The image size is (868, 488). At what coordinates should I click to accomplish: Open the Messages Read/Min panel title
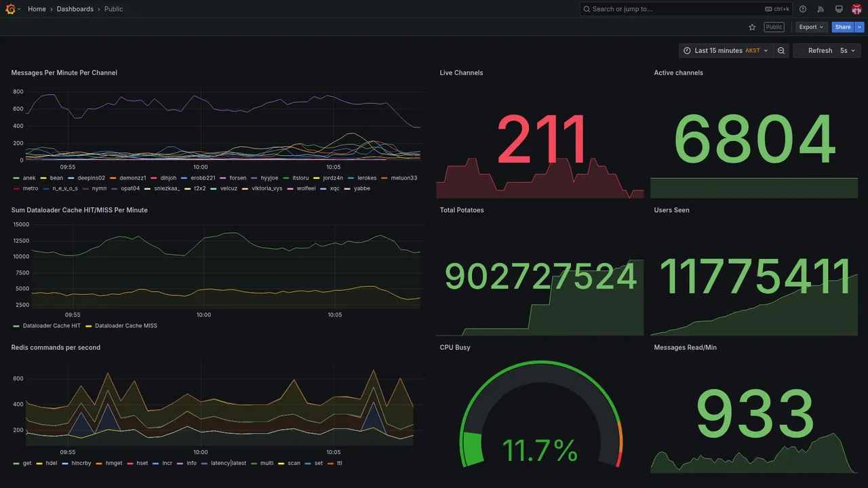coord(685,348)
